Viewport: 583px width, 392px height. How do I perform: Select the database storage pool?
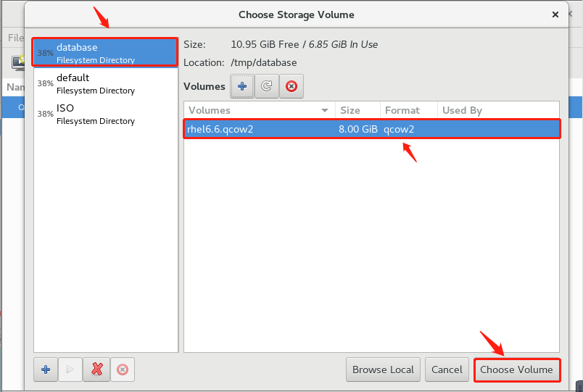(x=106, y=53)
